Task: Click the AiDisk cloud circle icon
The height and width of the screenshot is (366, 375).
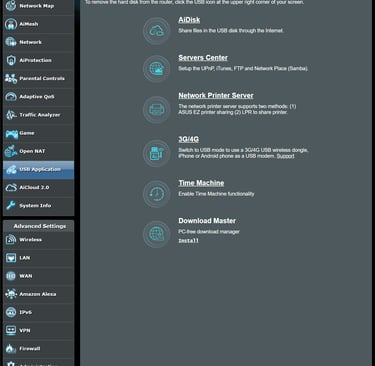Action: [x=156, y=31]
